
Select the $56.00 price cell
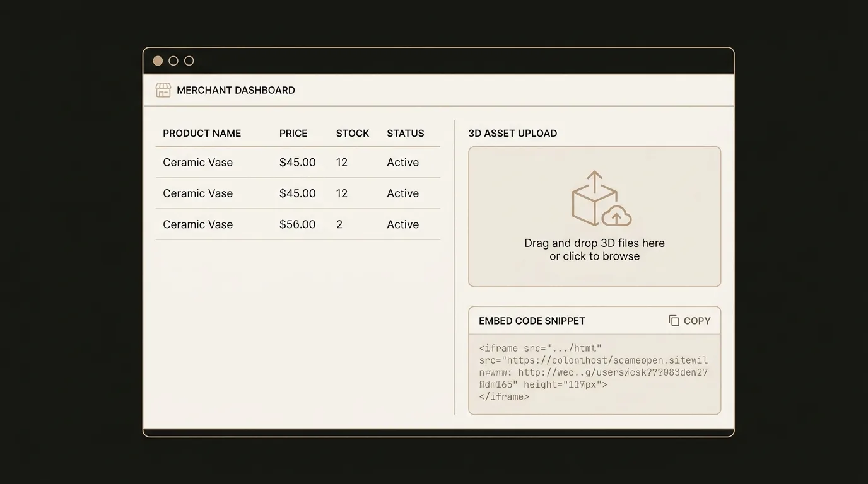tap(298, 224)
